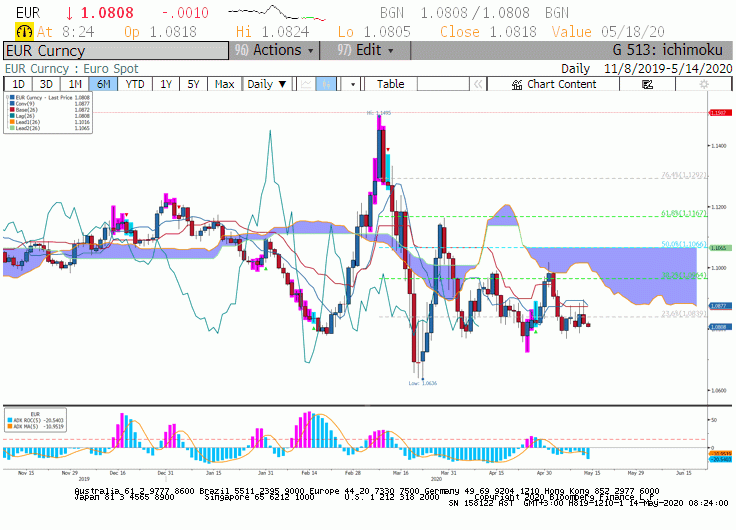The width and height of the screenshot is (736, 530).
Task: Open the annotate/edit chart icon
Action: point(647,84)
